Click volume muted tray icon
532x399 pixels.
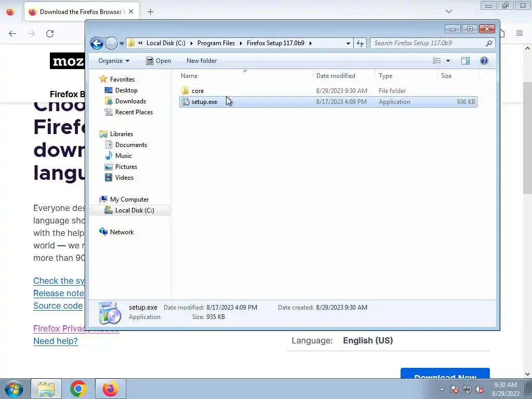pyautogui.click(x=480, y=390)
